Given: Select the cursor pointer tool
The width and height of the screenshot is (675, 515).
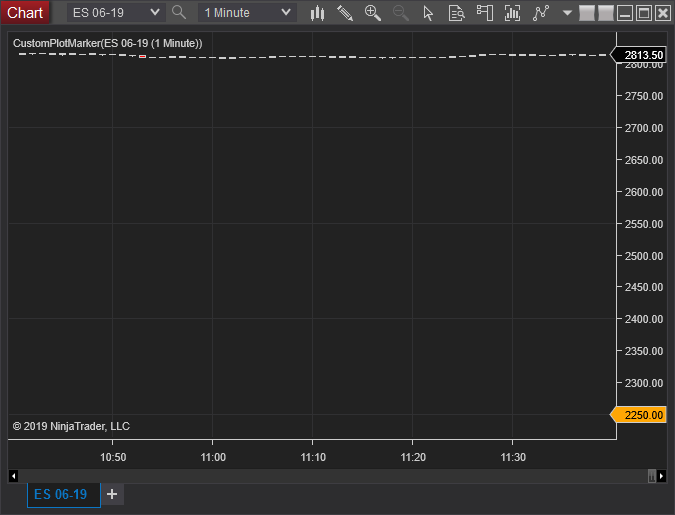Looking at the screenshot, I should [x=428, y=13].
